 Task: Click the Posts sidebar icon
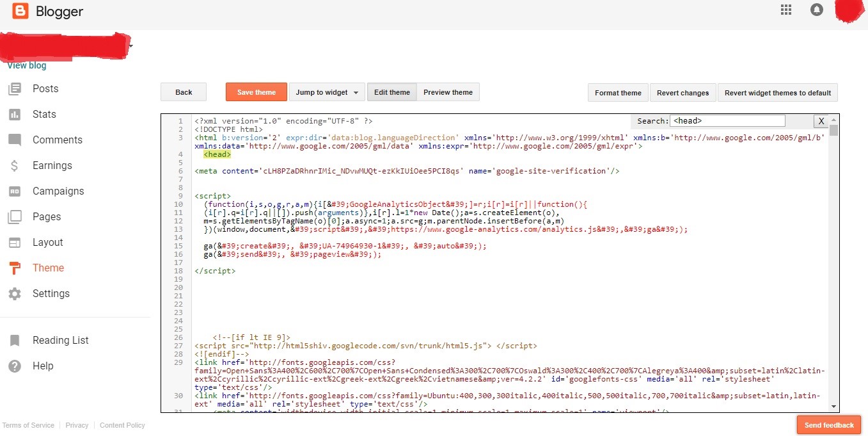pos(15,89)
